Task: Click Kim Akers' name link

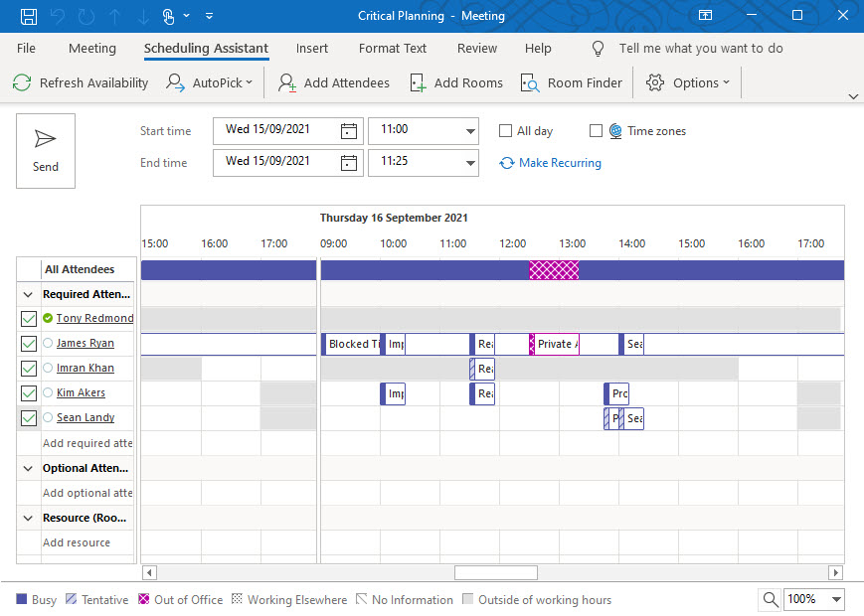Action: (x=81, y=392)
